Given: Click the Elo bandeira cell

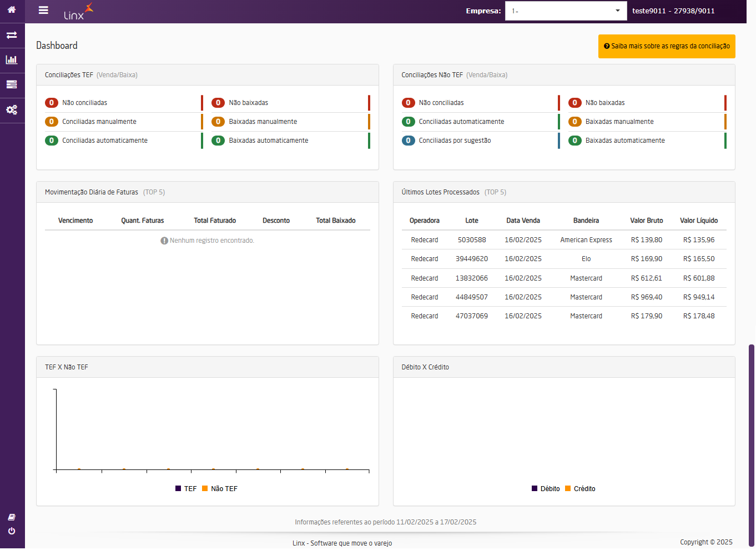Looking at the screenshot, I should coord(586,259).
